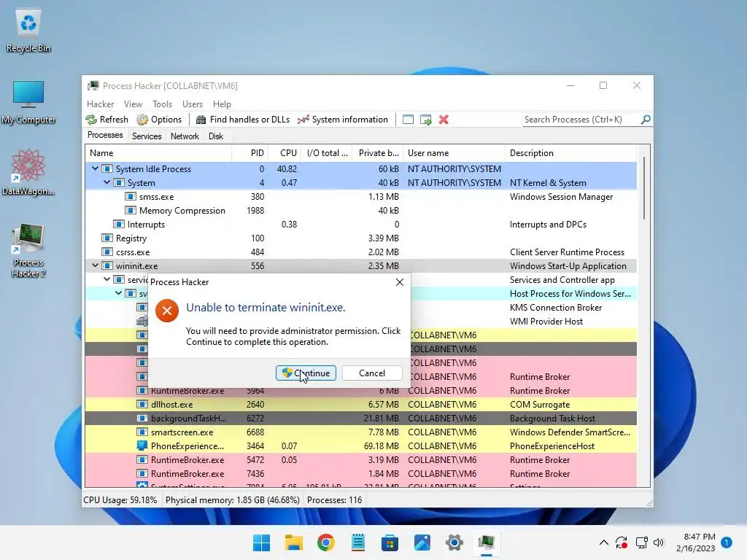The height and width of the screenshot is (560, 747).
Task: Select the Processes tab
Action: point(105,135)
